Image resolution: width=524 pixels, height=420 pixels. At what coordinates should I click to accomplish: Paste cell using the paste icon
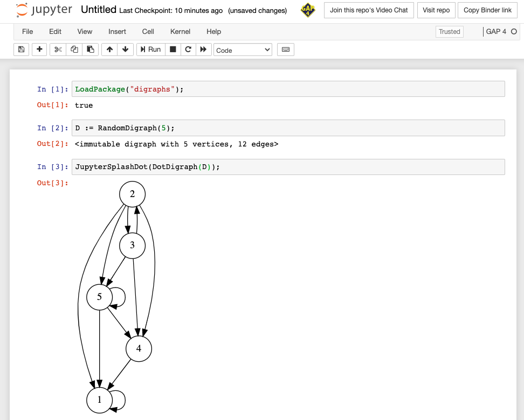[x=91, y=49]
